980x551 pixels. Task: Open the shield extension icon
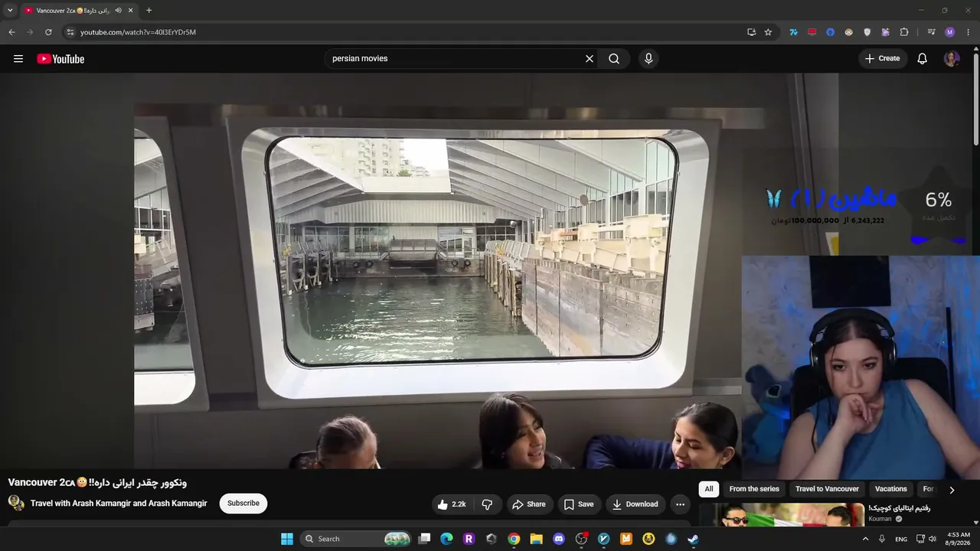pyautogui.click(x=867, y=32)
